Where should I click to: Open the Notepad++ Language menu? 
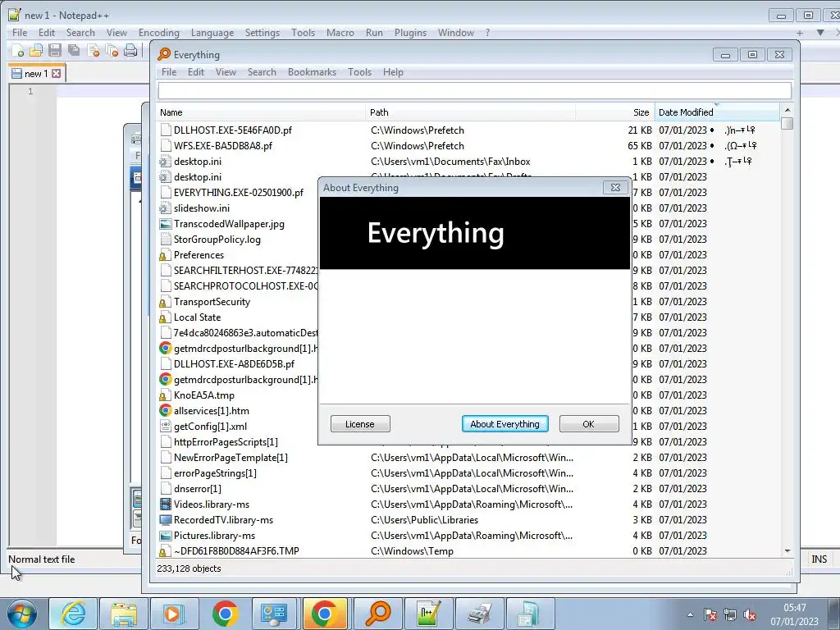coord(212,33)
